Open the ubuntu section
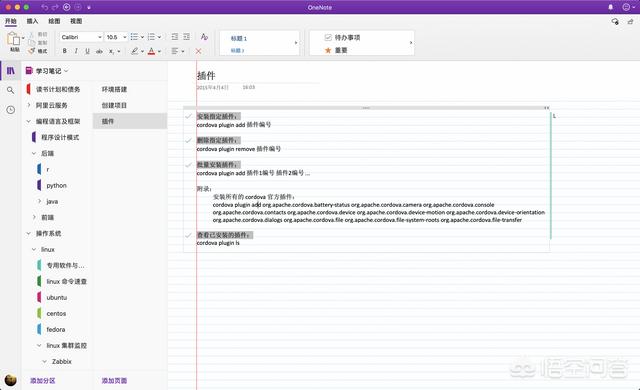This screenshot has height=390, width=640. [x=57, y=297]
